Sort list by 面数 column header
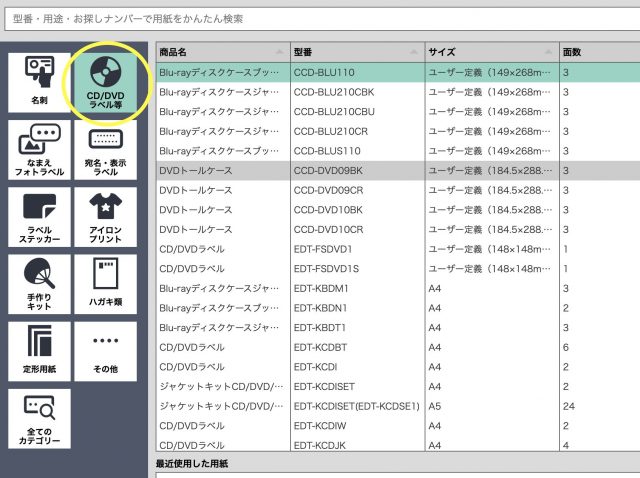 [598, 51]
